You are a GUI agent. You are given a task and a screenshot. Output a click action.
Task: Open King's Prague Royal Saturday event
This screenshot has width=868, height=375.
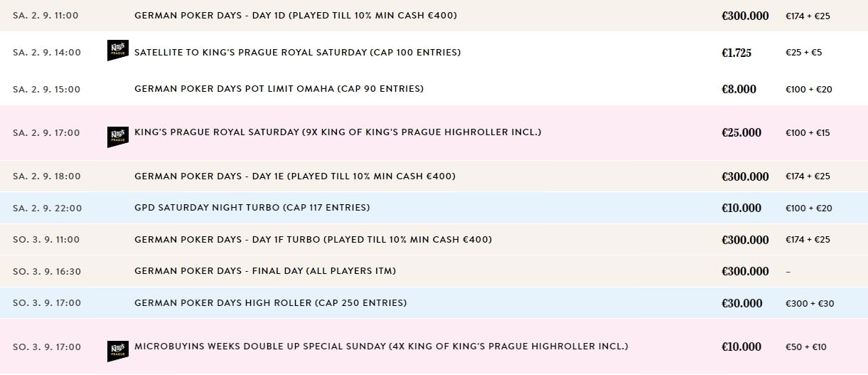337,132
